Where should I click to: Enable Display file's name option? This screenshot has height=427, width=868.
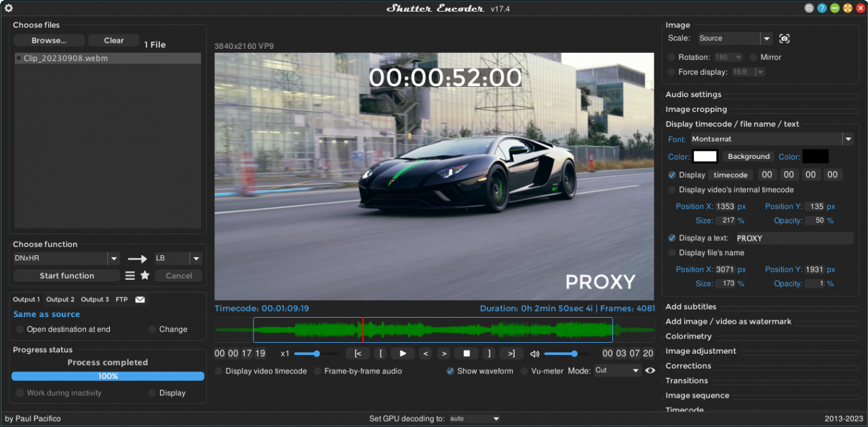pos(671,253)
